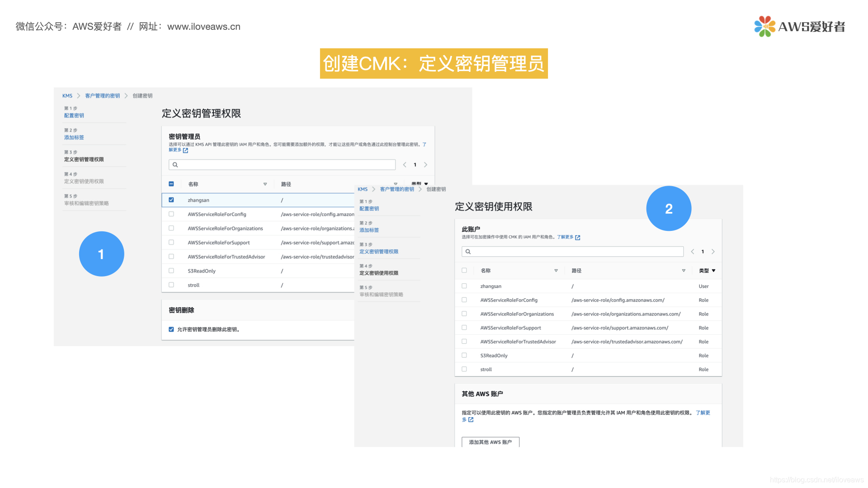Open the 类型 column filter in usage table
Image resolution: width=868 pixels, height=488 pixels.
click(713, 271)
